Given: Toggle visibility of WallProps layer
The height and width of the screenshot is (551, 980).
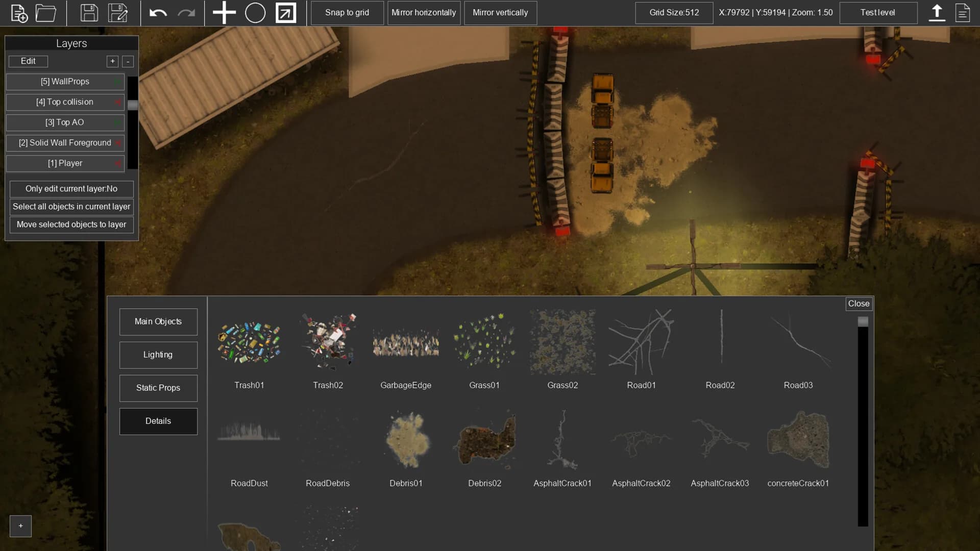Looking at the screenshot, I should [117, 82].
